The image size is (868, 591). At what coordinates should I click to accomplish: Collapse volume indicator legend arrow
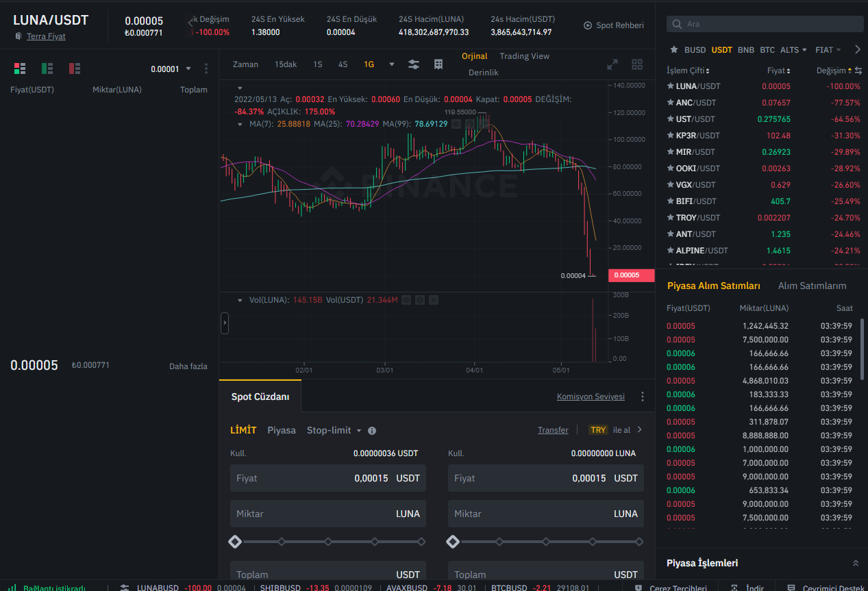(x=239, y=300)
